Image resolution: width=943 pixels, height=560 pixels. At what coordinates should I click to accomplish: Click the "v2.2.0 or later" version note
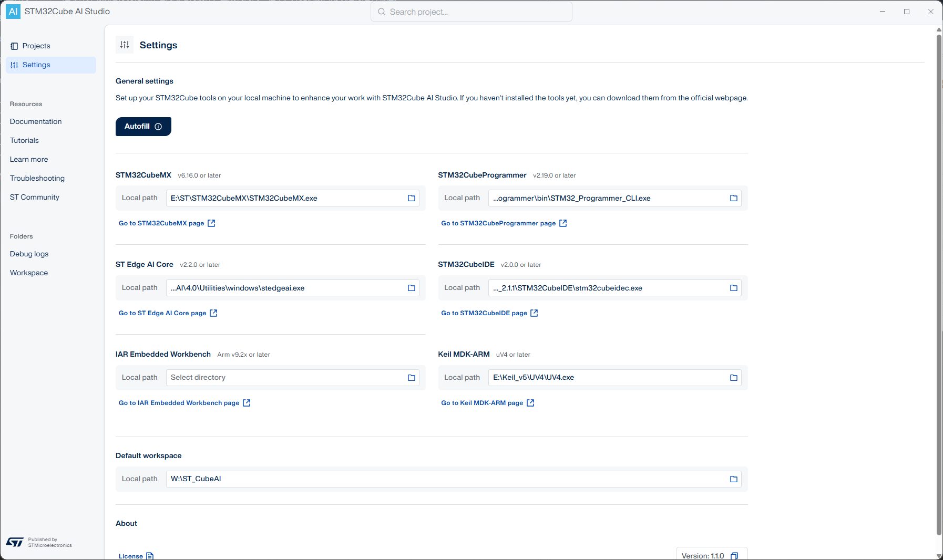pyautogui.click(x=200, y=265)
